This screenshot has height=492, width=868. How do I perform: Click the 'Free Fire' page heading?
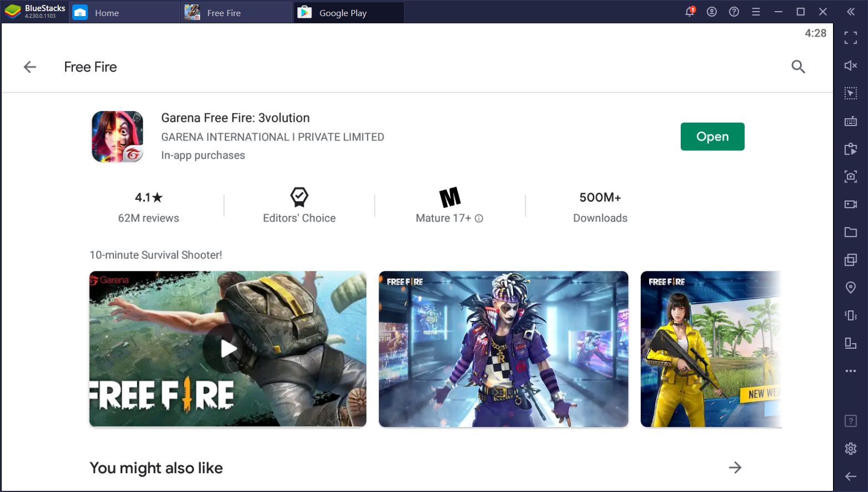[x=91, y=67]
